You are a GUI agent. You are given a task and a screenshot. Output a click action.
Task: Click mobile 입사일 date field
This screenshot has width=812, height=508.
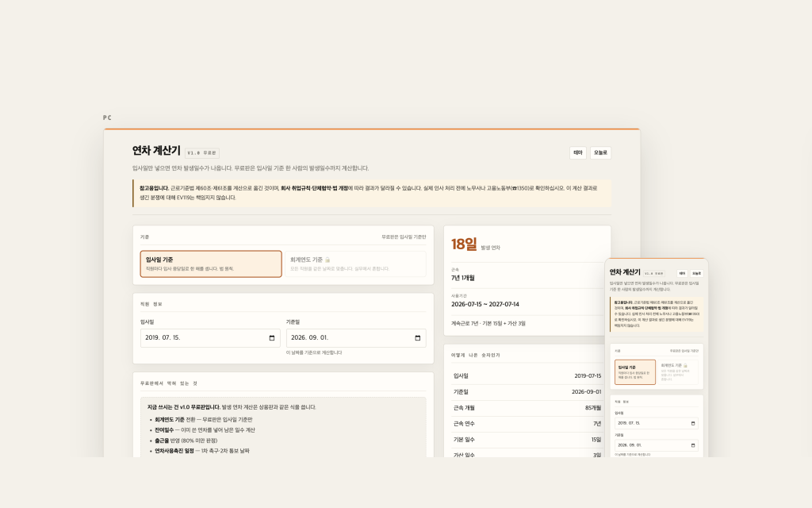[x=656, y=424]
